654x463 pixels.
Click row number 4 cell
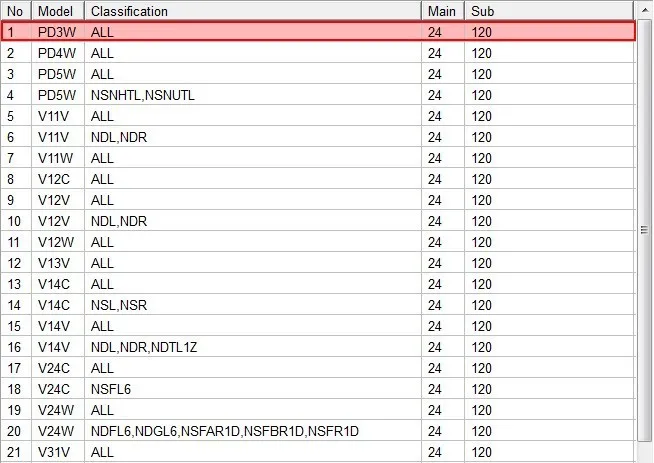point(16,95)
